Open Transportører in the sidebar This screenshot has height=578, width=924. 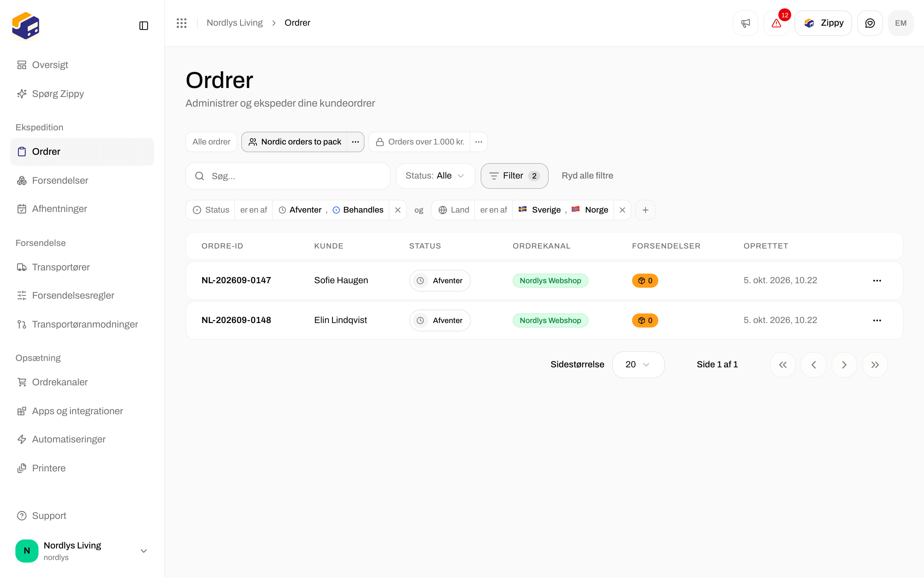tap(82, 267)
